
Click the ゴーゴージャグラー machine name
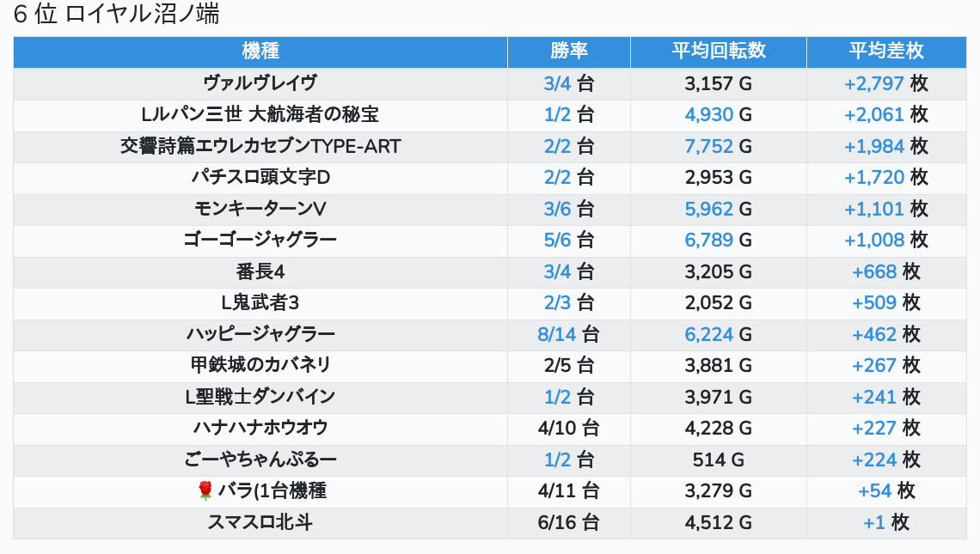tap(260, 240)
